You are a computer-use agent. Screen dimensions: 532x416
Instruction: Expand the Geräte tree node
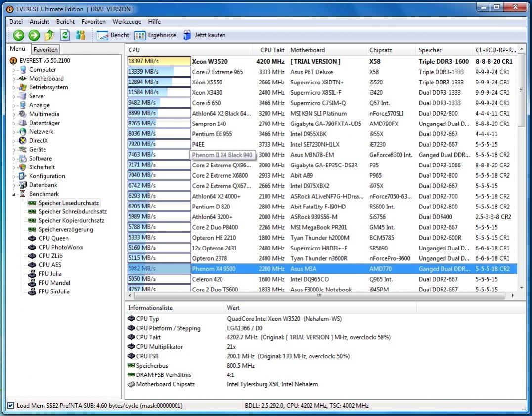[x=14, y=150]
